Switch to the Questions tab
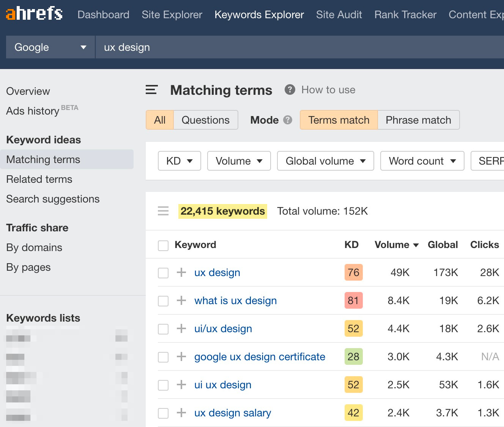The width and height of the screenshot is (504, 427). tap(205, 120)
